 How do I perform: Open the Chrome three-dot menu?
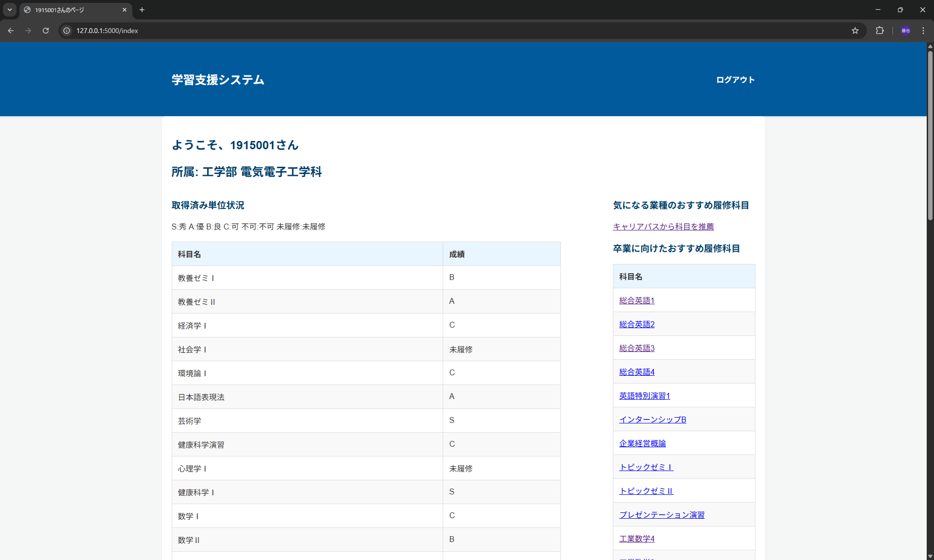[x=923, y=31]
